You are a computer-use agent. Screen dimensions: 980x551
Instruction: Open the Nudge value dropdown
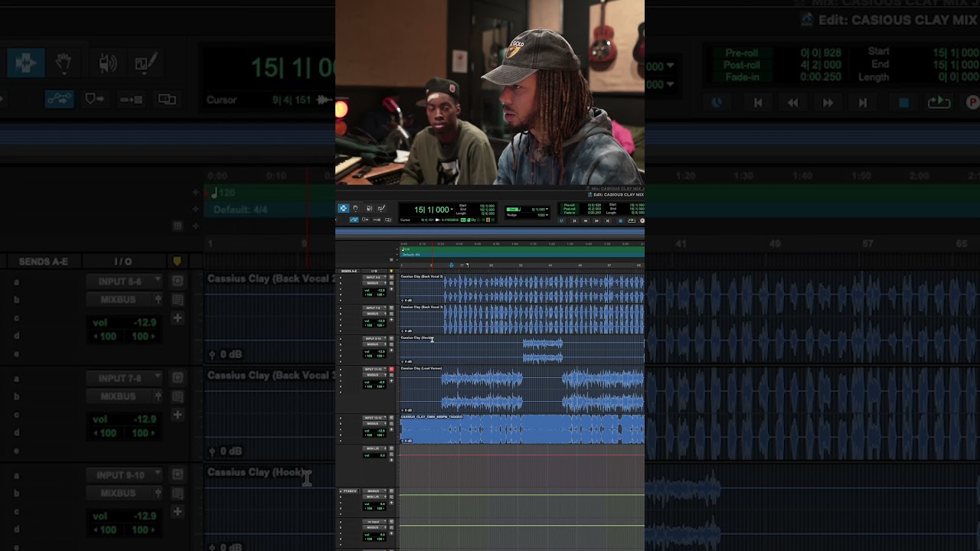pos(547,215)
